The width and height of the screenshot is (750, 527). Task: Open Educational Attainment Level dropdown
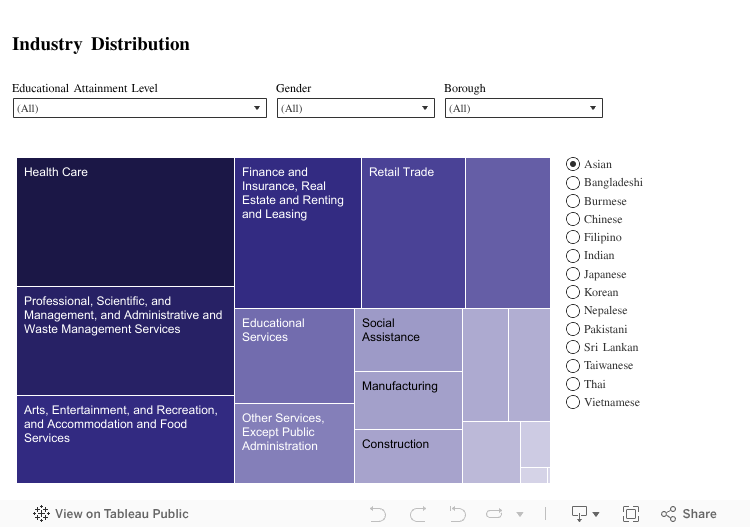[x=139, y=108]
